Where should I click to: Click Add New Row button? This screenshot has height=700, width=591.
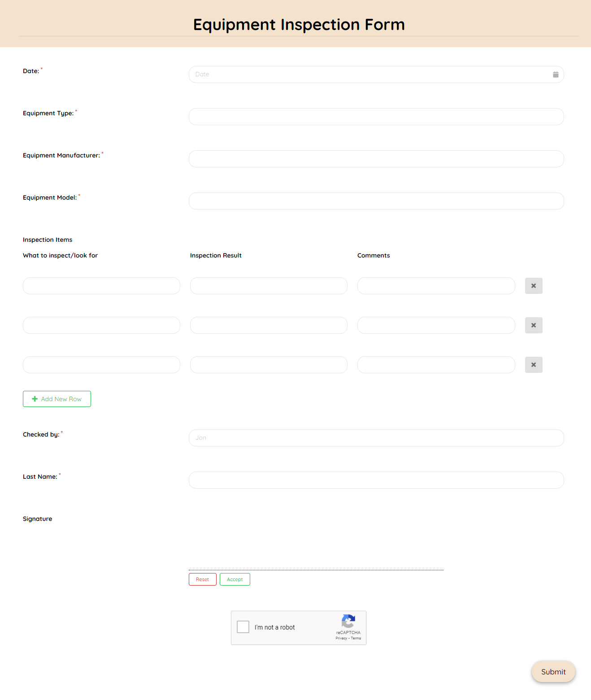coord(57,399)
